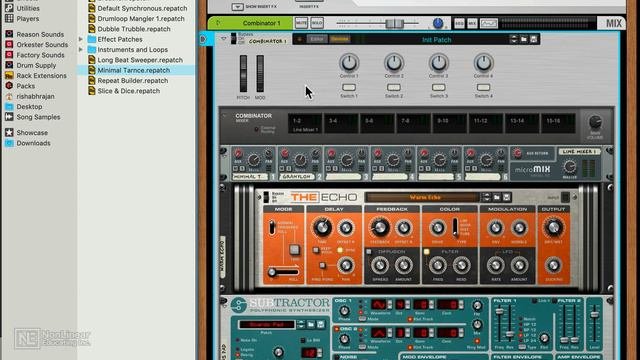Toggle Combinator Switch 3 button
This screenshot has height=360, width=640.
[438, 87]
